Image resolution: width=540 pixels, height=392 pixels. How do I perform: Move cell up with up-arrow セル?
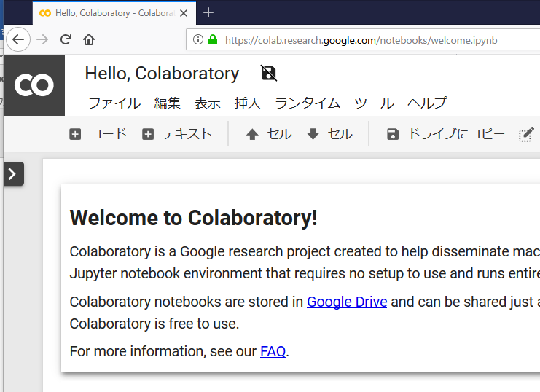coord(269,134)
